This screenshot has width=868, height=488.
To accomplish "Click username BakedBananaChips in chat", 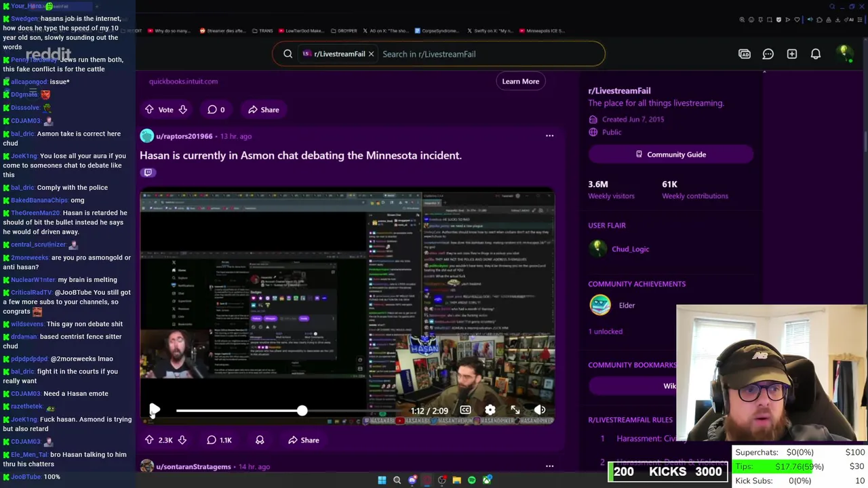I will (39, 200).
